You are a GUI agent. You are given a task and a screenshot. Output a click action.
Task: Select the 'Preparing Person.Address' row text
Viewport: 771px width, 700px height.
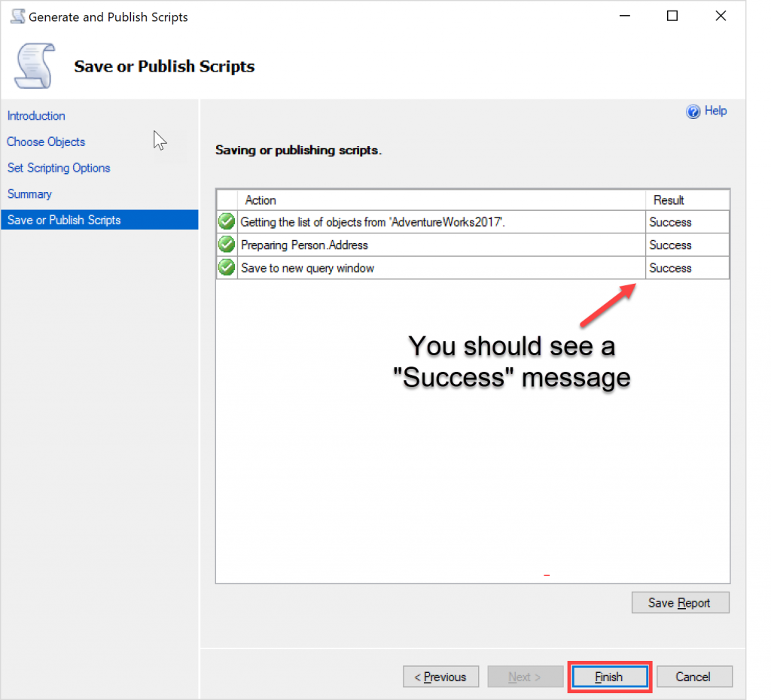click(x=304, y=245)
